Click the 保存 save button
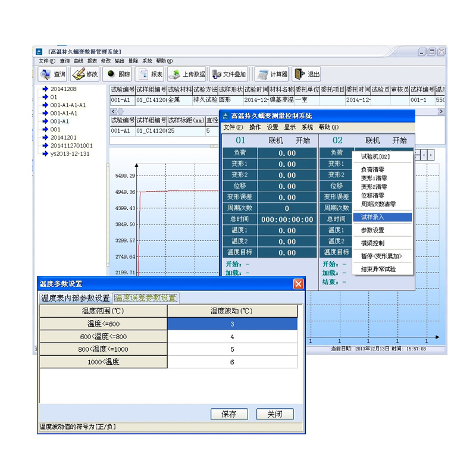476x476 pixels. pos(229,414)
